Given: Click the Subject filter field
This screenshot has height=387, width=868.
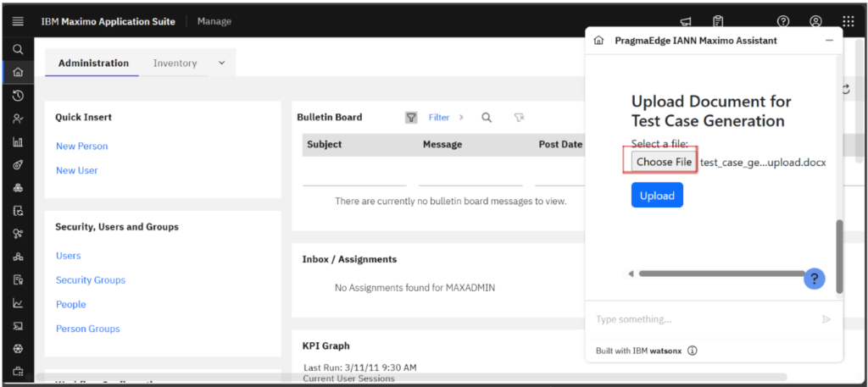Looking at the screenshot, I should click(x=354, y=178).
